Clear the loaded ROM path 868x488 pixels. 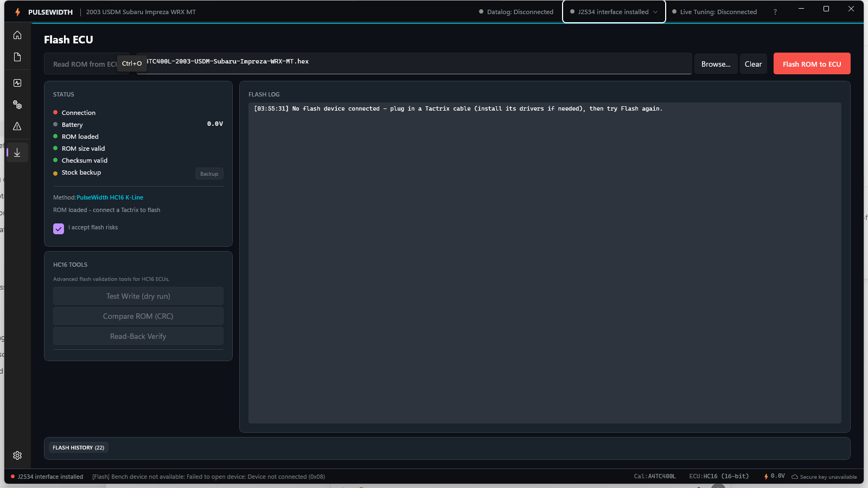753,64
